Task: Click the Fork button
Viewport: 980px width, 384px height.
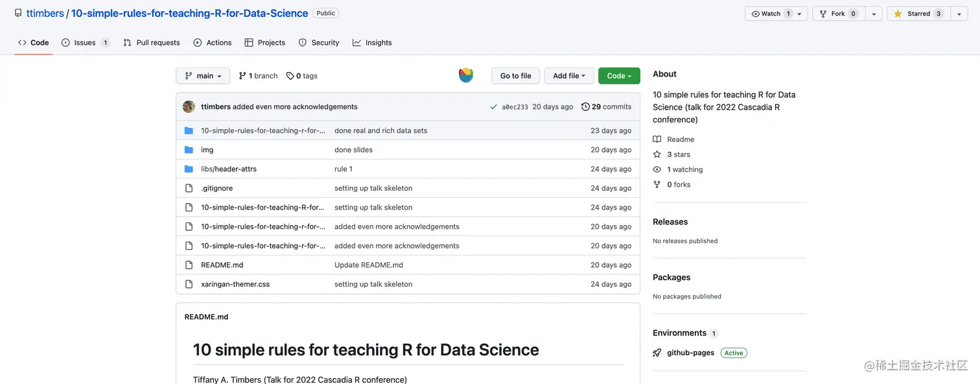Action: (838, 13)
